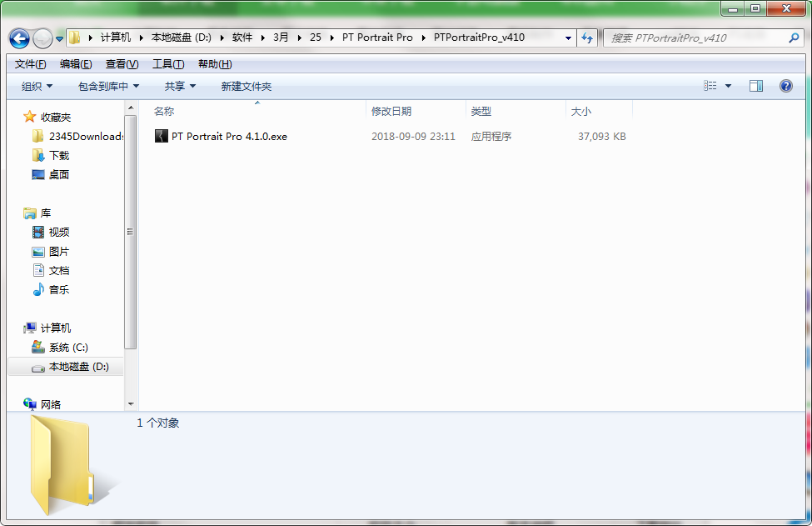This screenshot has height=526, width=812.
Task: Select 网络 in the navigation pane
Action: point(51,404)
